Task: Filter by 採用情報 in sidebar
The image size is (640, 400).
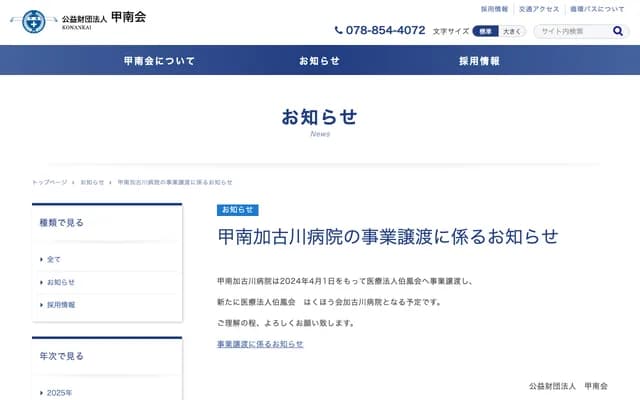Action: 60,304
